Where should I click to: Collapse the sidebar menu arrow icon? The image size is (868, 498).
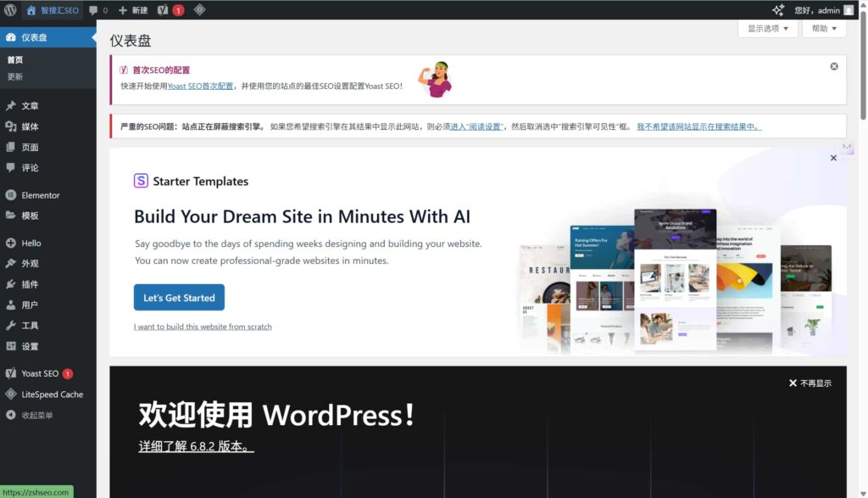(x=11, y=415)
